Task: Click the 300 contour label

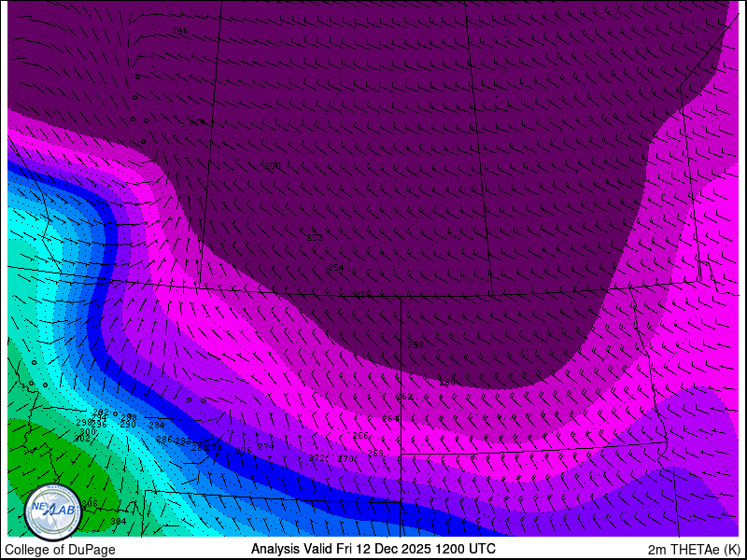Action: tap(88, 432)
